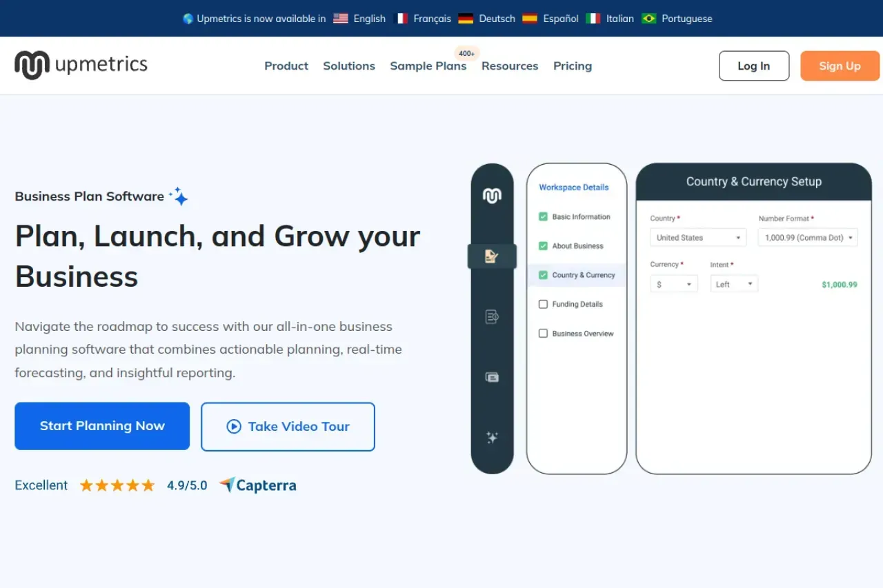Select the Spanish flag icon
This screenshot has width=883, height=588.
pos(530,19)
